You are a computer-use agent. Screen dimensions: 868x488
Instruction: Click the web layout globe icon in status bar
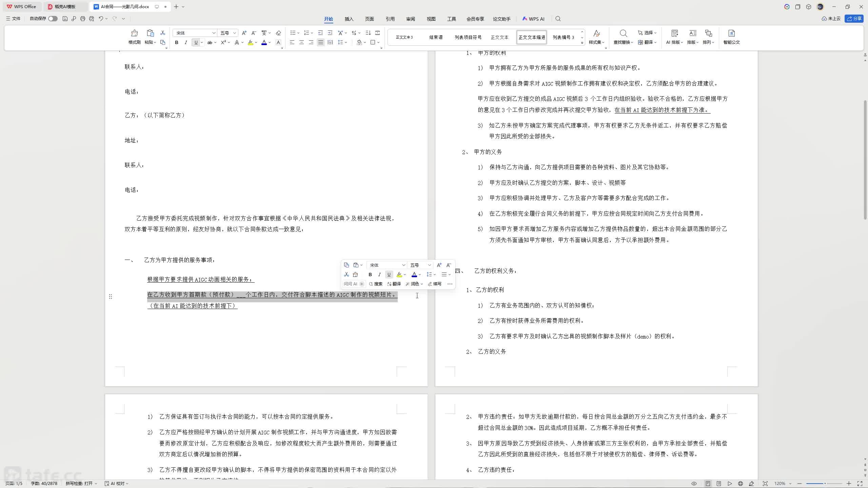point(741,484)
